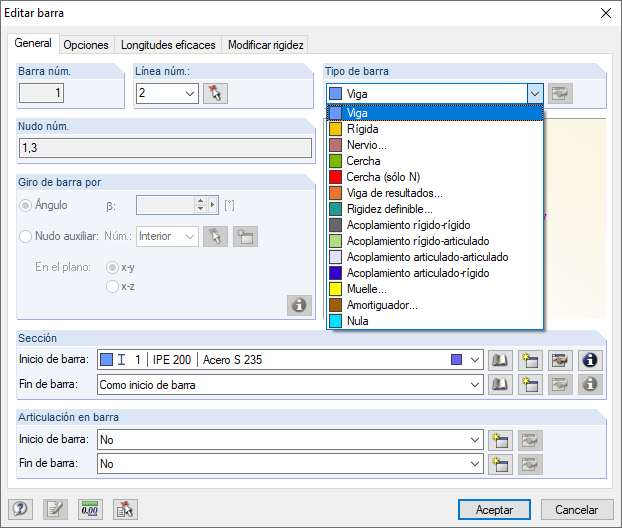Choose Cercha (sólo N) option

click(435, 177)
